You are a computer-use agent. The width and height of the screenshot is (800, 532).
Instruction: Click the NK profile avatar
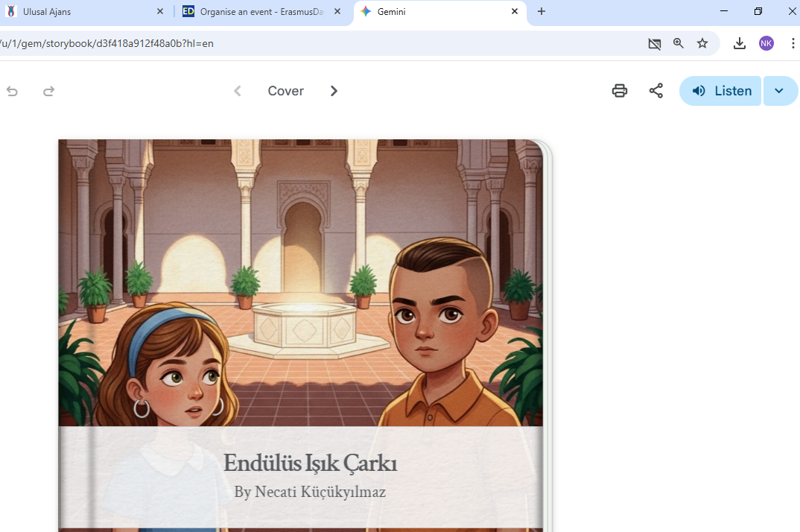click(766, 43)
